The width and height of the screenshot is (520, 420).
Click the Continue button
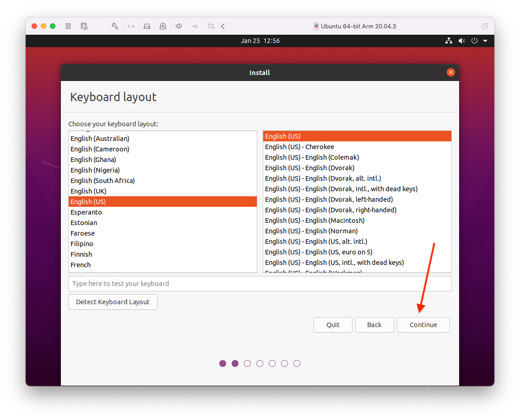(x=423, y=325)
